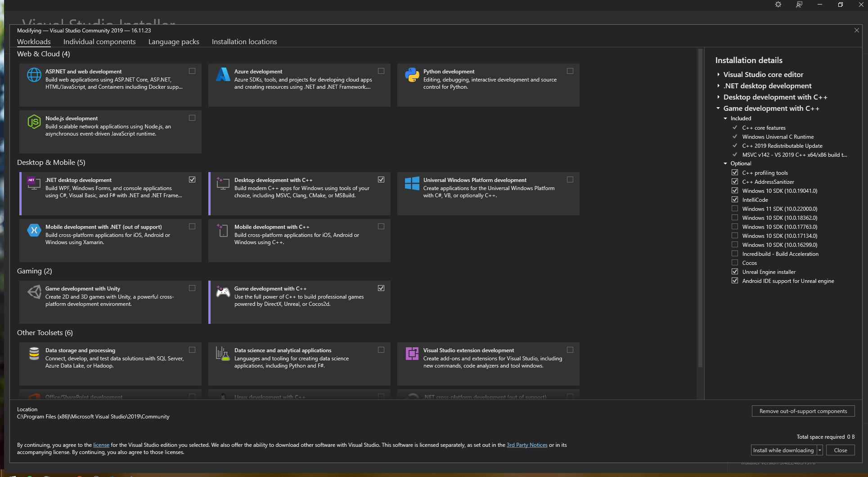Expand Desktop development with C++ details
This screenshot has width=868, height=477.
718,97
